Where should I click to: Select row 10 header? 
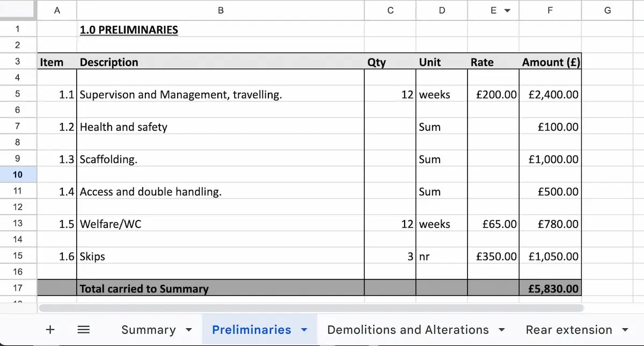[18, 175]
